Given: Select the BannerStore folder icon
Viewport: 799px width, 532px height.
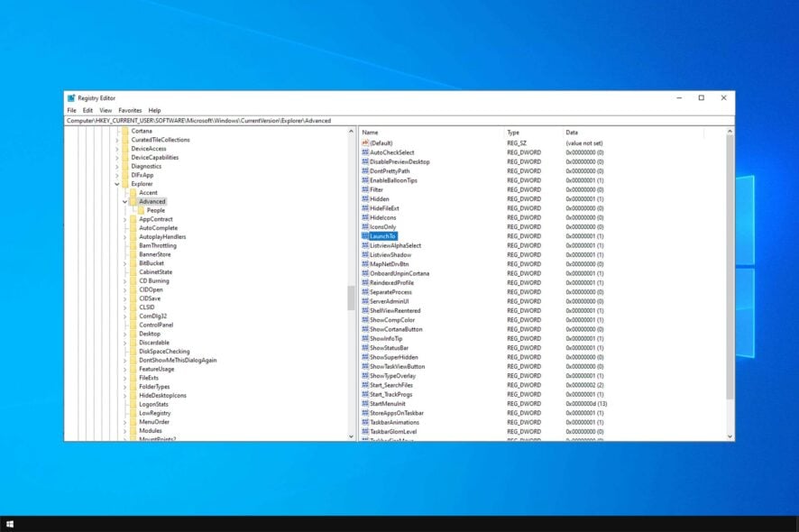Looking at the screenshot, I should [133, 254].
